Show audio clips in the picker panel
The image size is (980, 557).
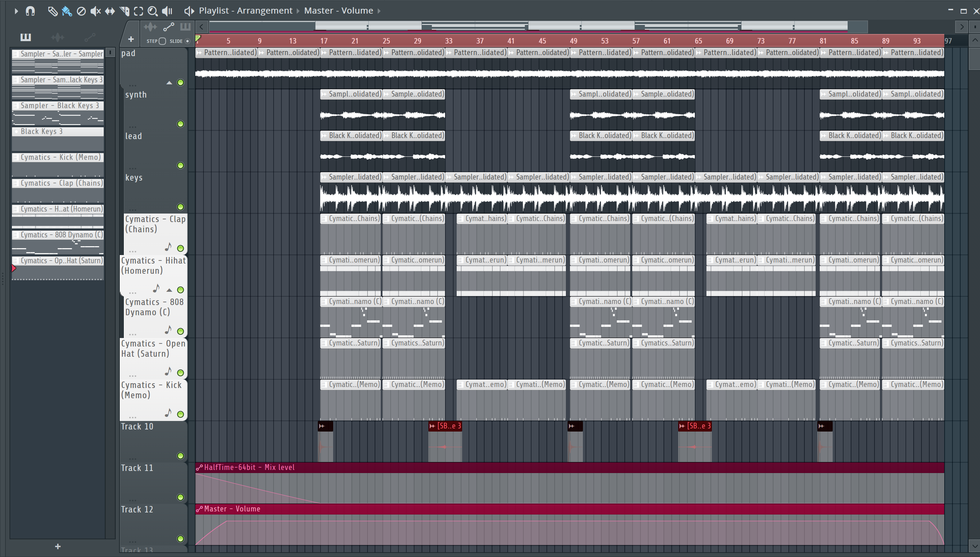(x=58, y=37)
